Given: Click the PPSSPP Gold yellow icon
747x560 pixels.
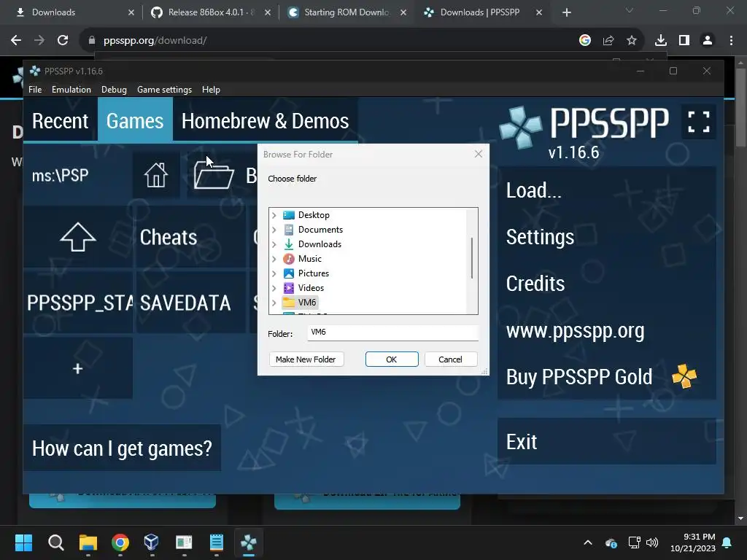Looking at the screenshot, I should pyautogui.click(x=684, y=376).
